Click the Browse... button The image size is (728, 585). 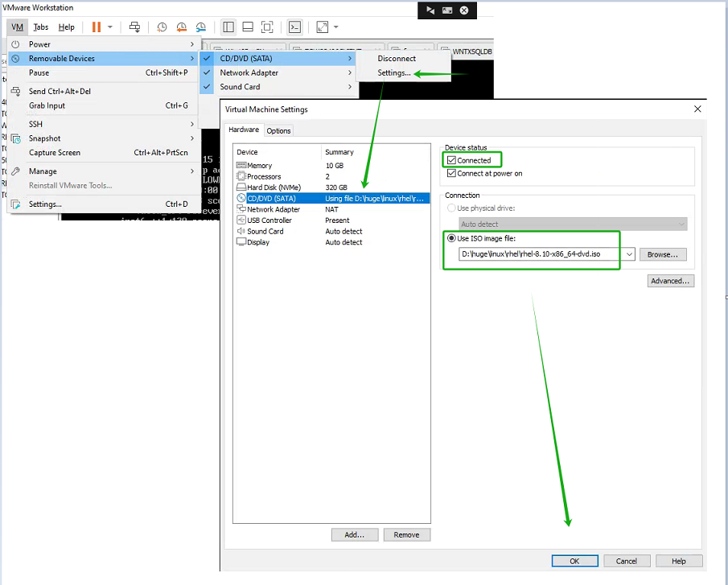663,254
